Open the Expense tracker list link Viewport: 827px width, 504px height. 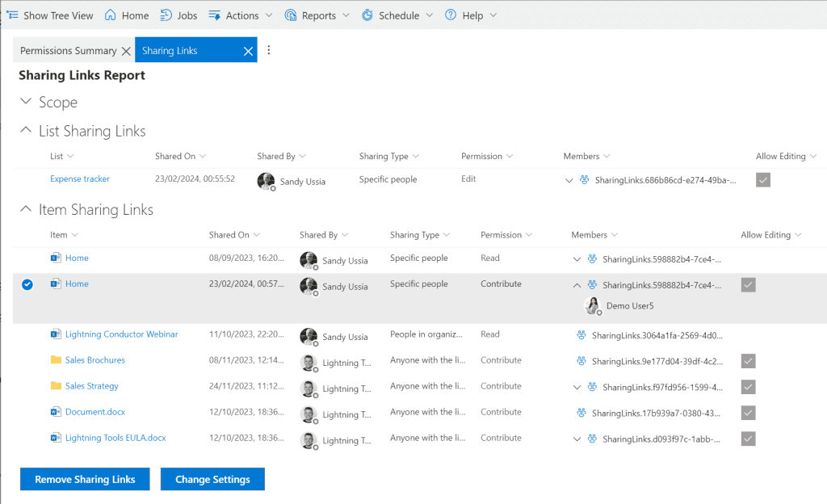pyautogui.click(x=79, y=178)
